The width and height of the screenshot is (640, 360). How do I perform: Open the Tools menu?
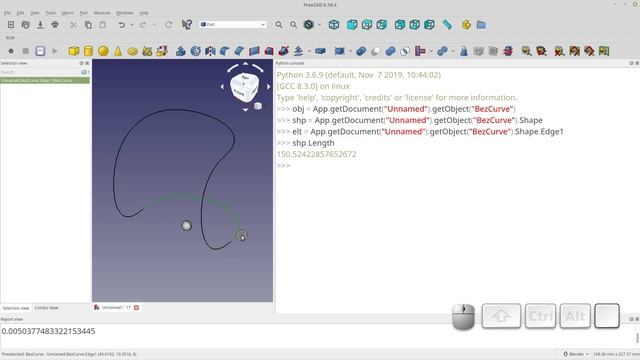tap(51, 13)
